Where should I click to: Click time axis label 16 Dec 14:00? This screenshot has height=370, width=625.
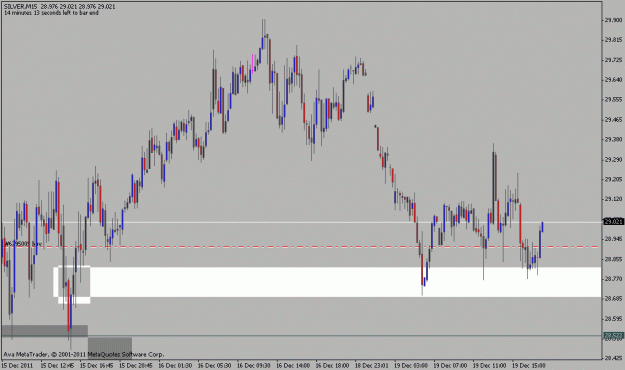click(293, 365)
